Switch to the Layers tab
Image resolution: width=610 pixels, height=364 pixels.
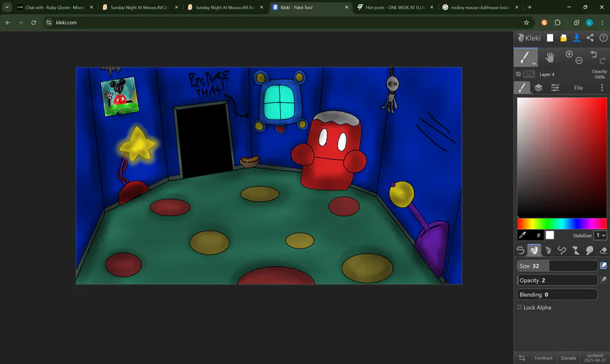[x=538, y=88]
